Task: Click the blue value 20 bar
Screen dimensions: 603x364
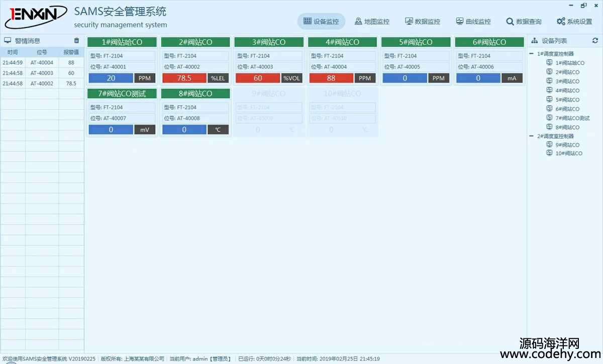Action: 111,78
